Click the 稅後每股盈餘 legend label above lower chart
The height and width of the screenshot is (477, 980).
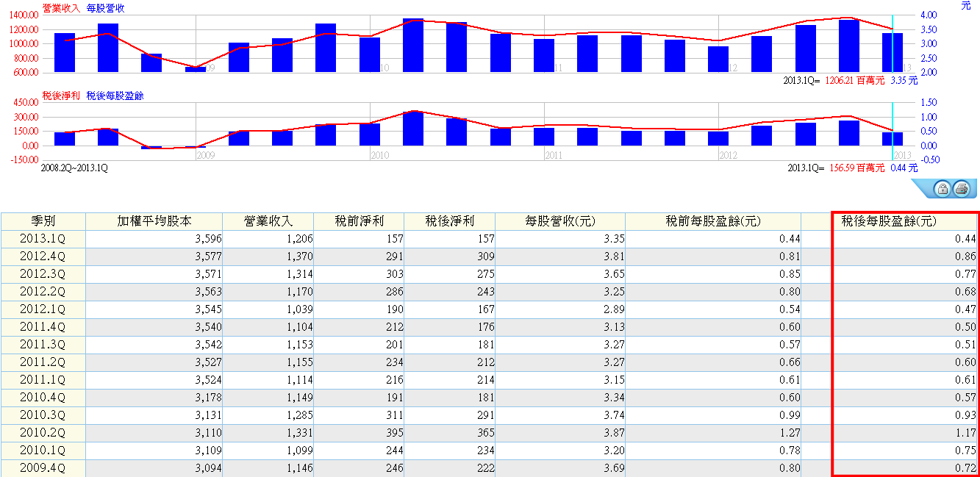tap(115, 96)
